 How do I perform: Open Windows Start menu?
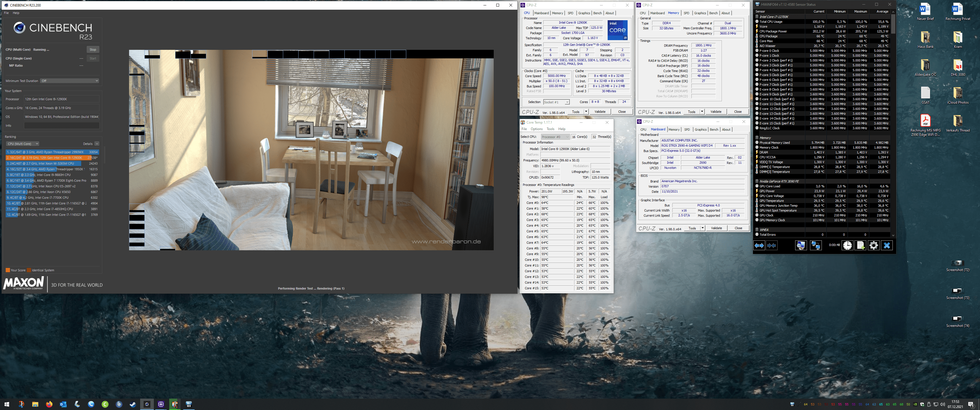click(x=7, y=404)
